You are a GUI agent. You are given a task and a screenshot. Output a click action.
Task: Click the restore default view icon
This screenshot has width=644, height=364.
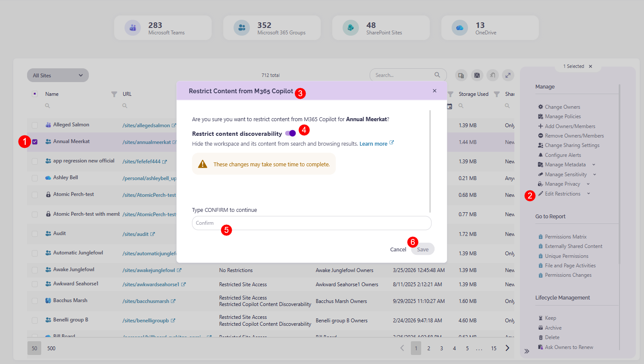point(492,75)
